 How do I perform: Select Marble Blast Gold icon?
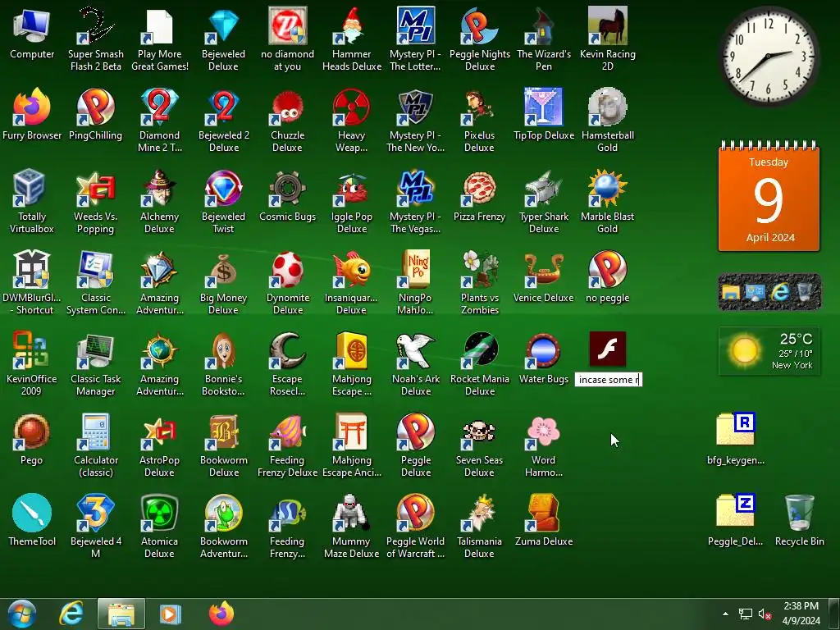tap(608, 189)
